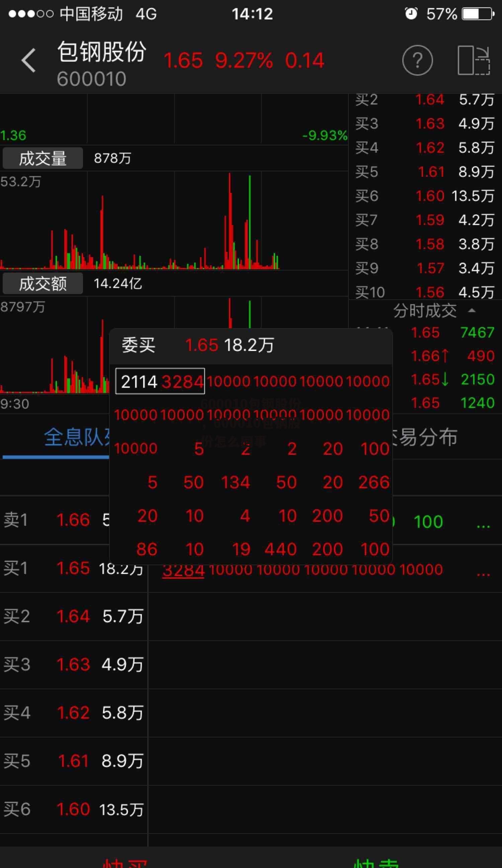Screen dimensions: 502x868
Task: Tap 买8 1.58 3.8万 in top order book
Action: (425, 244)
